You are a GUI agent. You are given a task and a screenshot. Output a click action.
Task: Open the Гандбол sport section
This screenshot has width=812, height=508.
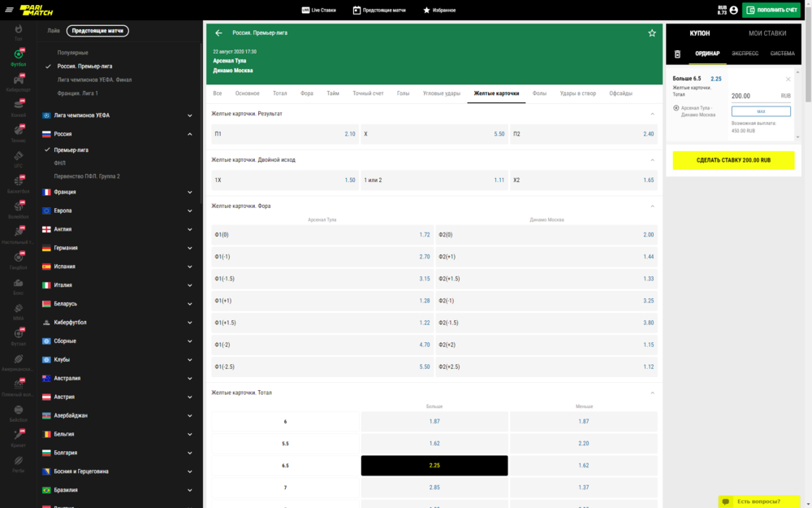[x=19, y=261]
